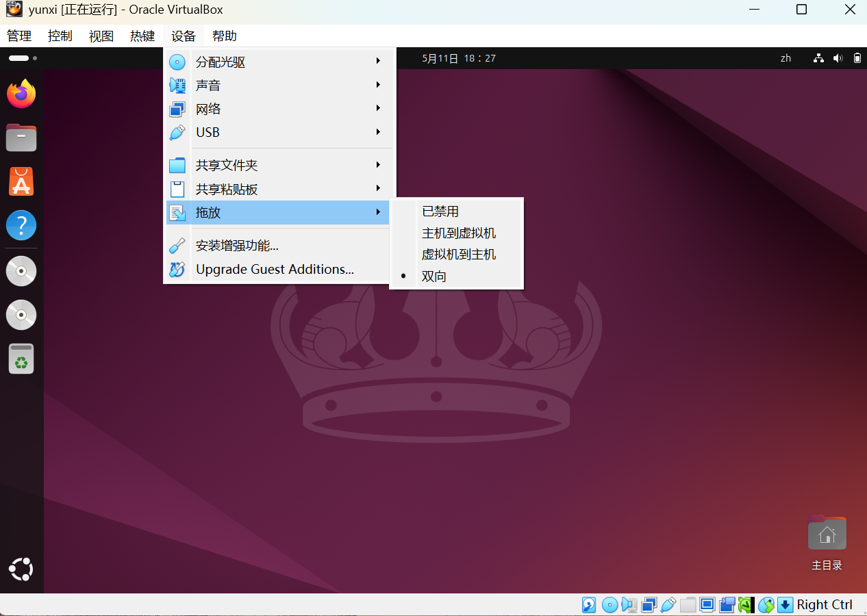Image resolution: width=867 pixels, height=616 pixels.
Task: Open the date and time 5月11日 panel
Action: click(x=459, y=58)
